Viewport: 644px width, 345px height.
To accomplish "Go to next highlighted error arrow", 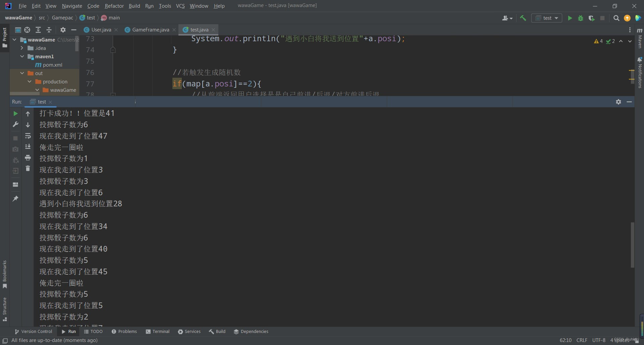I will pos(630,41).
